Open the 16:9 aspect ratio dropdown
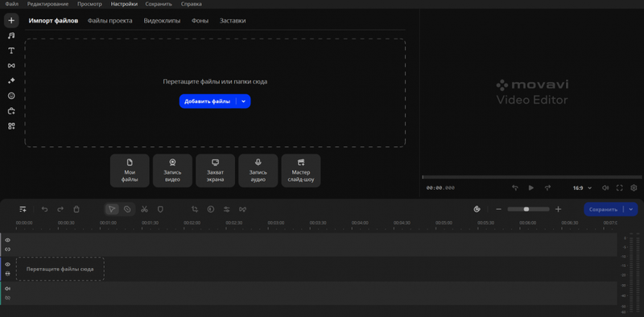644x317 pixels. pyautogui.click(x=582, y=187)
